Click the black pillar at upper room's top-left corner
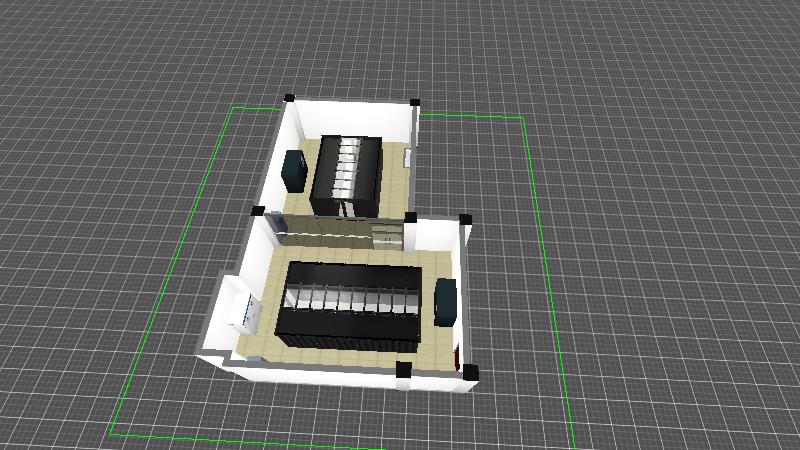800x450 pixels. 289,98
